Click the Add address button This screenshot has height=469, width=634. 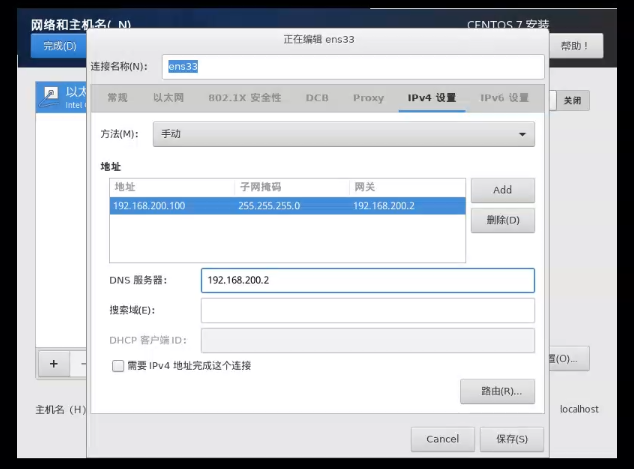coord(502,190)
